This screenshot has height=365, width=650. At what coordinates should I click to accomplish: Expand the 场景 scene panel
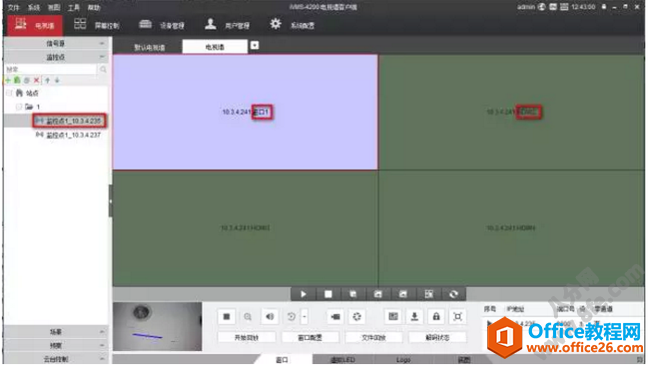(102, 331)
